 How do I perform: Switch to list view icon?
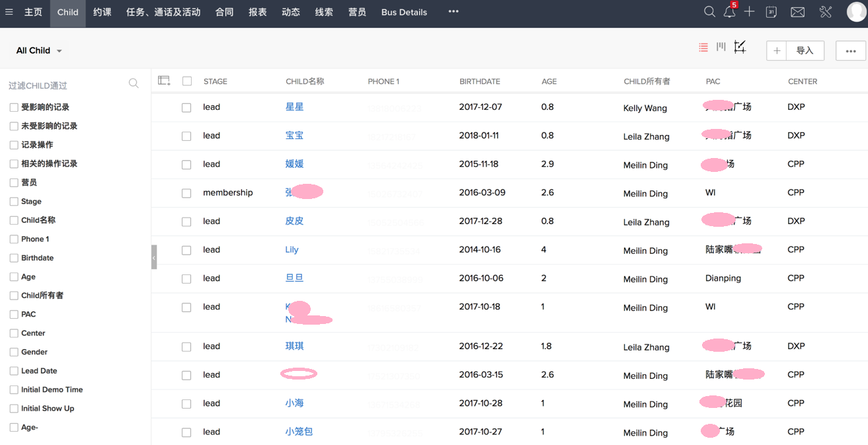pos(703,47)
